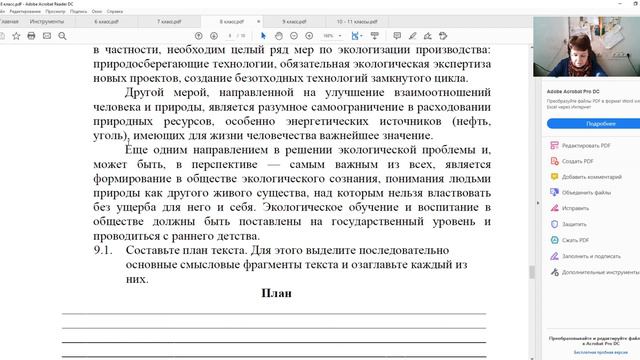Viewport: 640px width, 360px height.
Task: Open the Подпись menu
Action: [x=78, y=11]
